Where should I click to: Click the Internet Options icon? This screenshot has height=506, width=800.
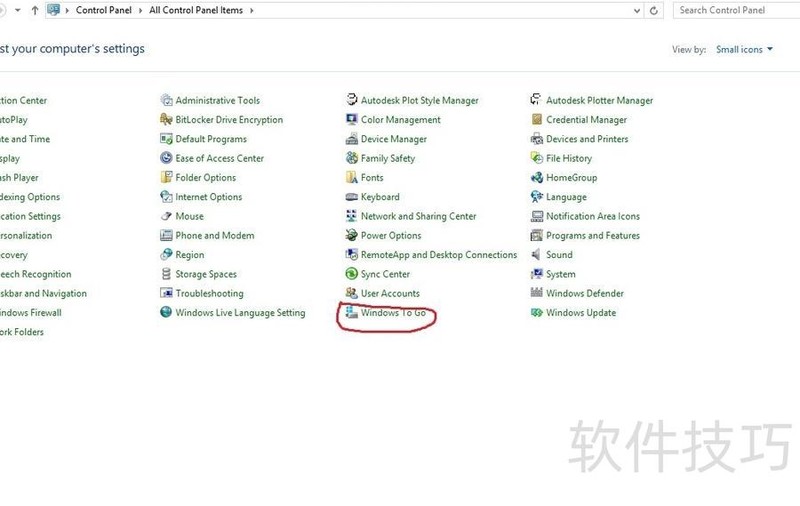(166, 197)
